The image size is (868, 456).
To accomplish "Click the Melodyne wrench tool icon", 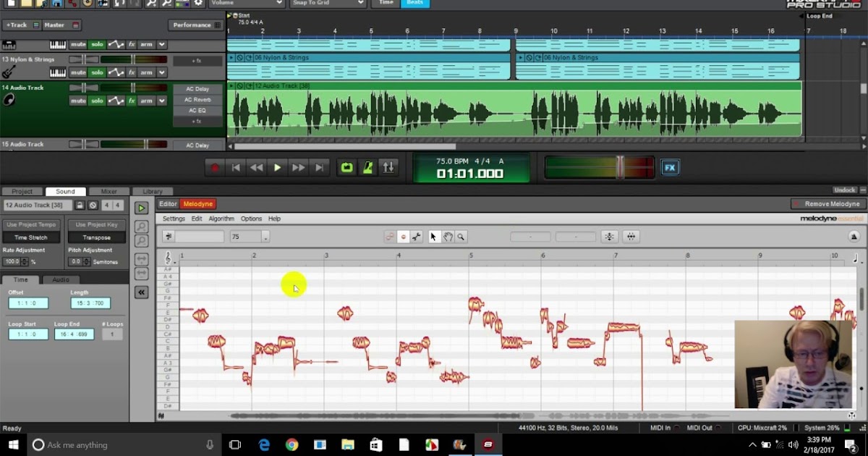I will pyautogui.click(x=417, y=237).
